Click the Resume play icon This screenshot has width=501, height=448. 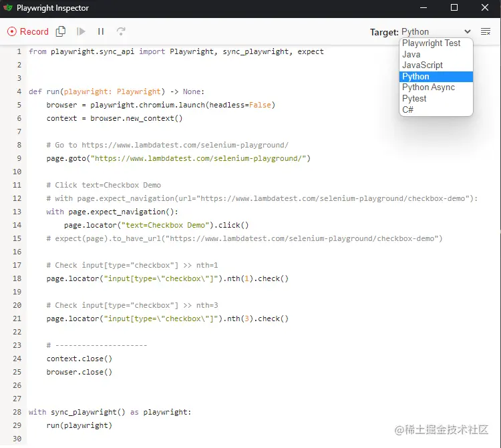point(81,31)
